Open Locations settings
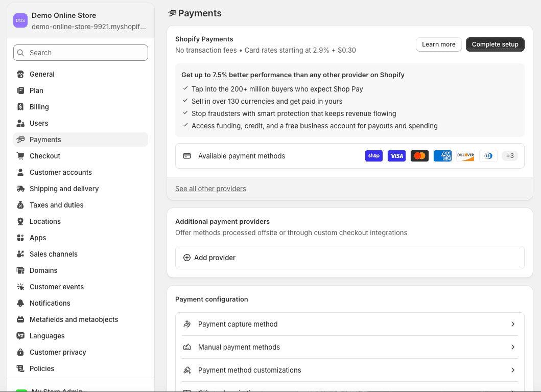The height and width of the screenshot is (392, 541). 81,221
